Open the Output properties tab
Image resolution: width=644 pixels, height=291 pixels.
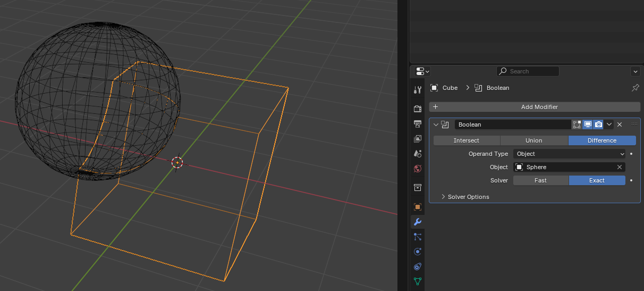pyautogui.click(x=418, y=123)
